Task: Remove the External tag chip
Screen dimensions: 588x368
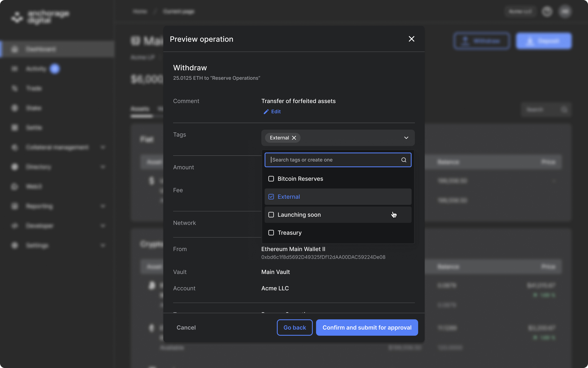Action: [x=294, y=138]
